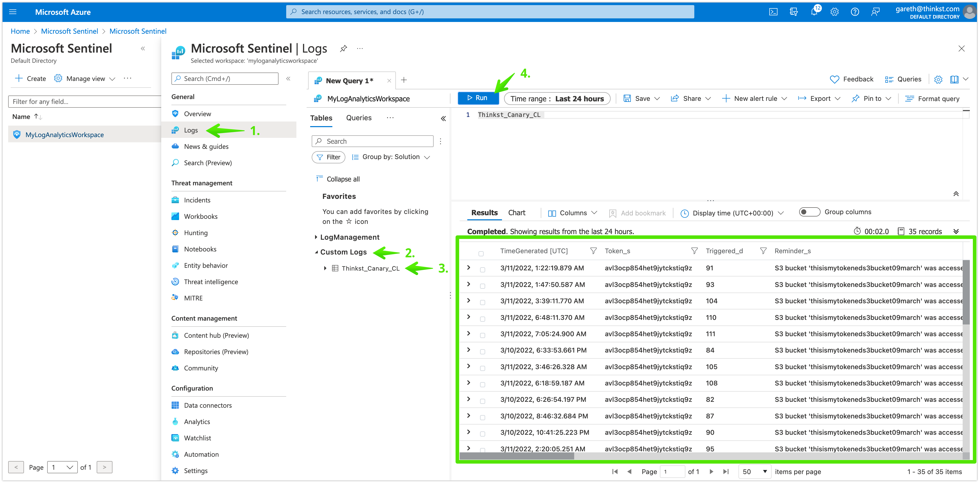Add a new query tab with the plus icon
The image size is (980, 483).
[x=404, y=80]
